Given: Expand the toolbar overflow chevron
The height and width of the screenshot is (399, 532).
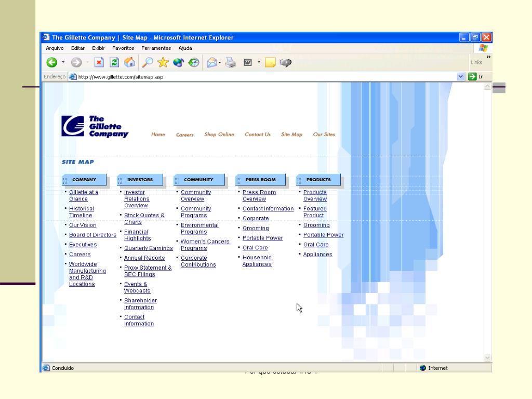Looking at the screenshot, I should coord(488,57).
